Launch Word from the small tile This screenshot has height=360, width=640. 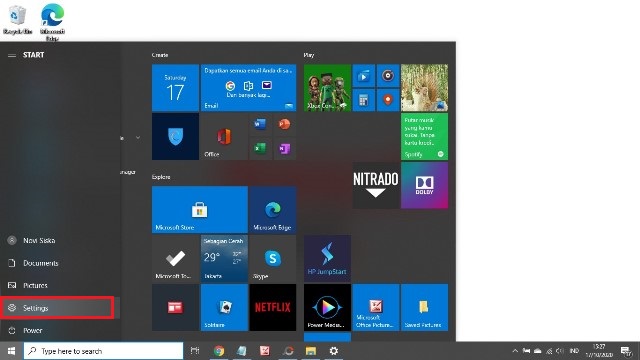point(260,124)
